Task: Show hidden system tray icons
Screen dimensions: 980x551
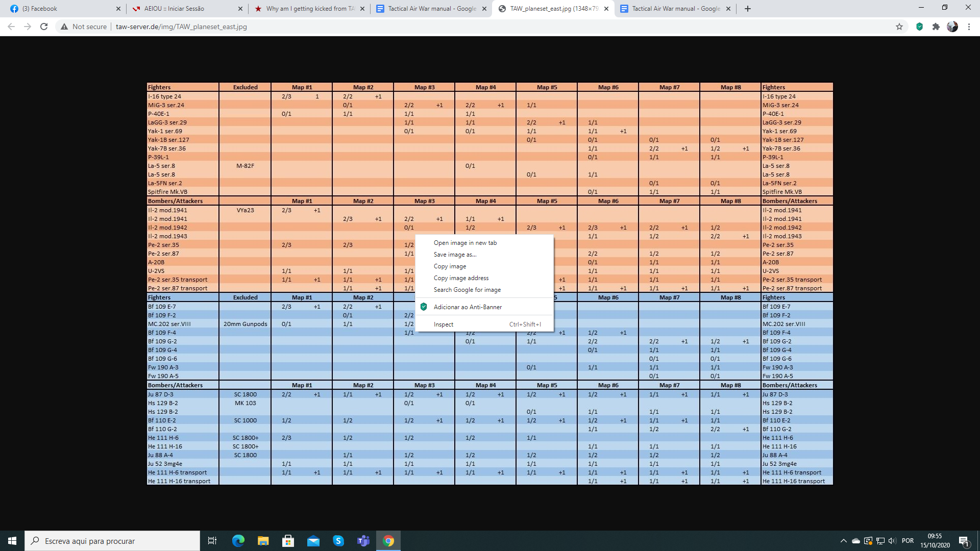Action: pos(843,541)
